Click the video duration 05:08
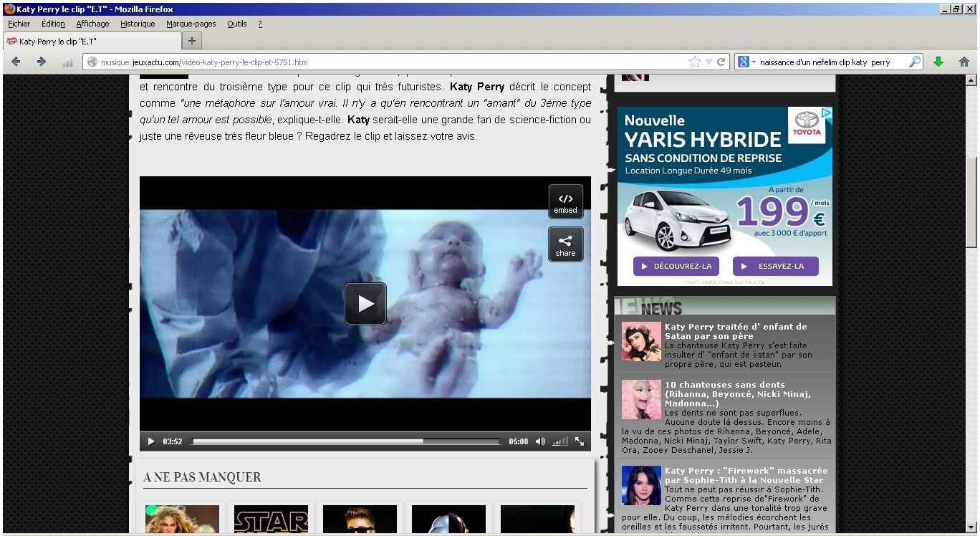Viewport: 980px width, 536px height. [x=519, y=441]
